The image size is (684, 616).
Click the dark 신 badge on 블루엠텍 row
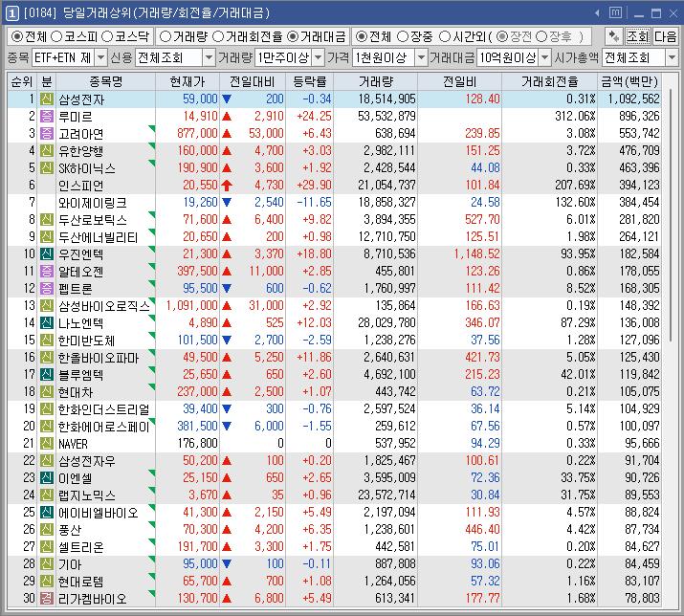click(x=46, y=374)
